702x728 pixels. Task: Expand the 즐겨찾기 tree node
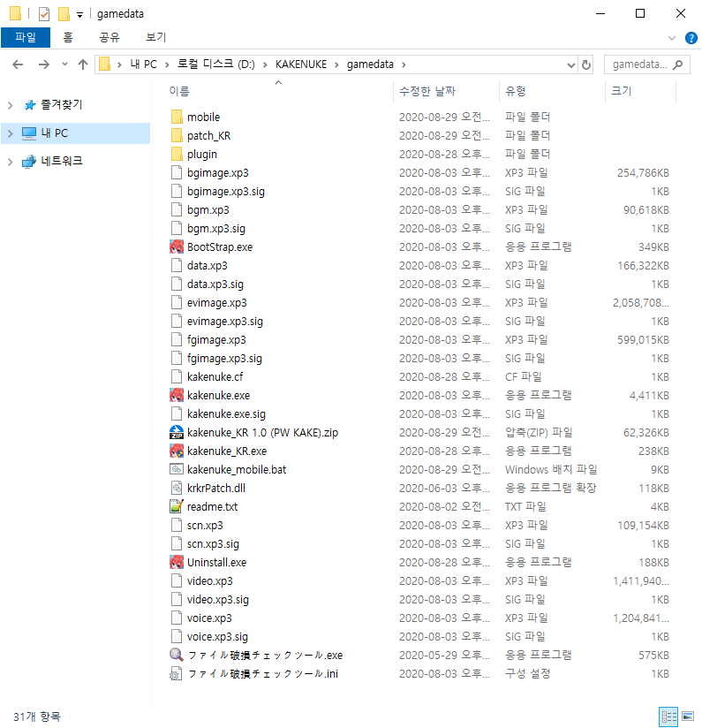click(11, 105)
